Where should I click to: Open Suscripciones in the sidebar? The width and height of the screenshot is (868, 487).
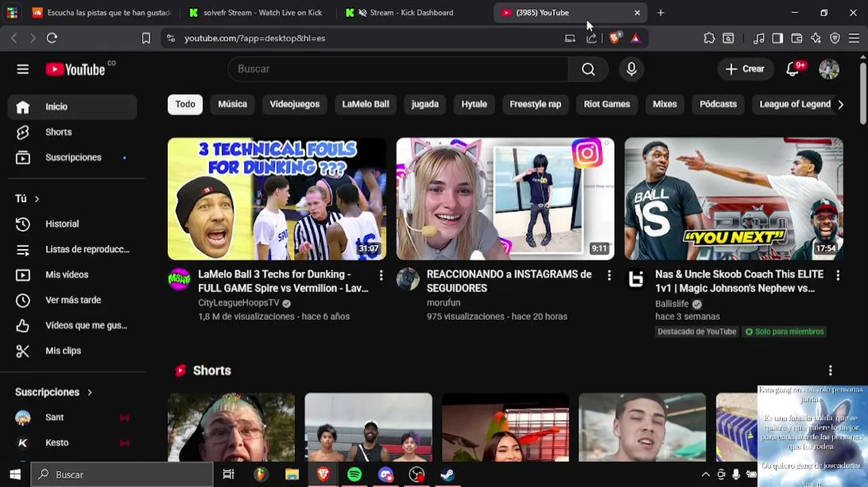(73, 158)
